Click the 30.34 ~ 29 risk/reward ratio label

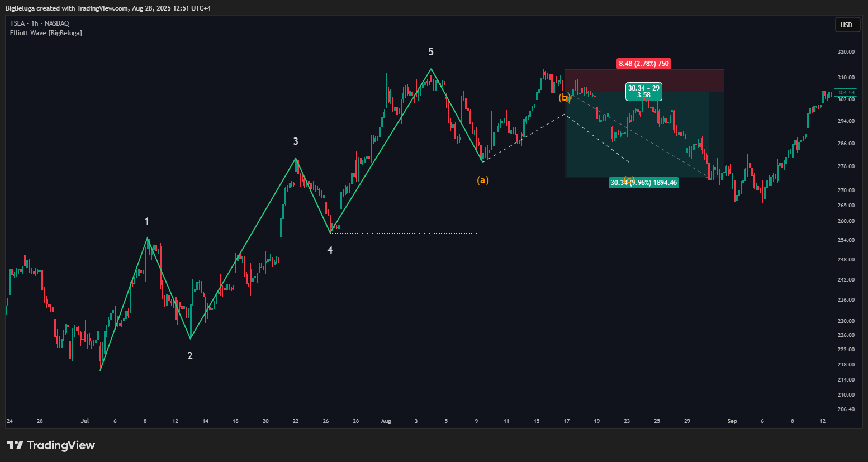644,92
